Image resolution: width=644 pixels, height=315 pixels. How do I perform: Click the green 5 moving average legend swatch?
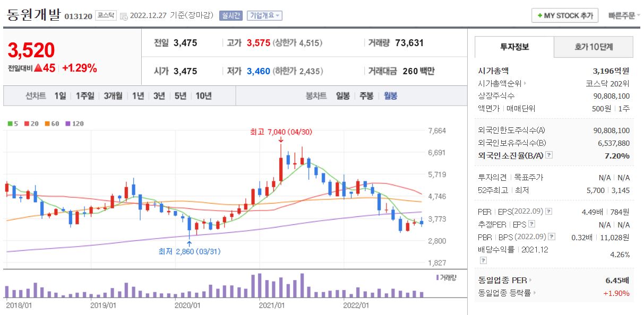pyautogui.click(x=10, y=124)
